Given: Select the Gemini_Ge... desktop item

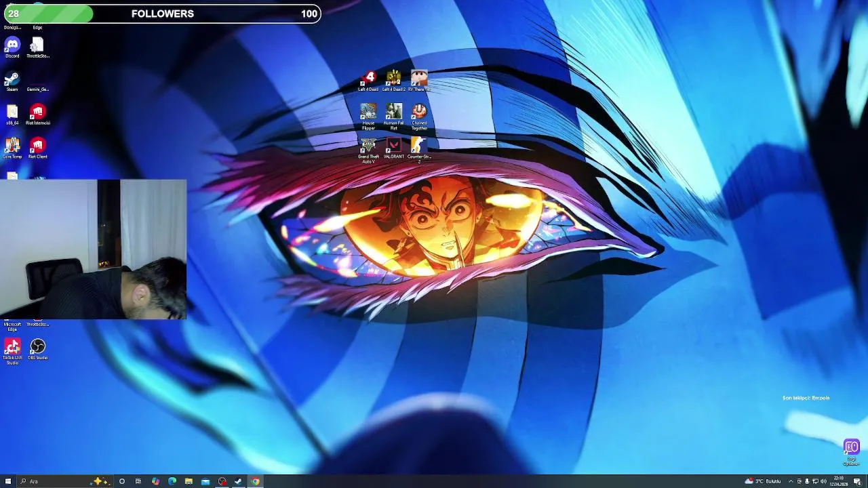Looking at the screenshot, I should click(37, 81).
